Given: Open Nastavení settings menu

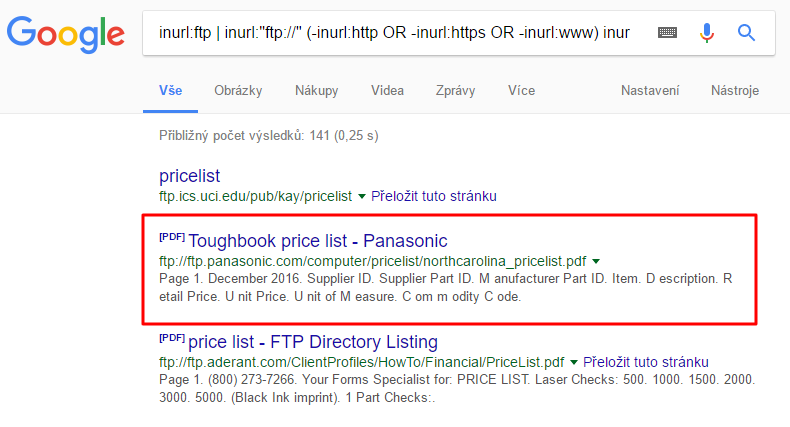Looking at the screenshot, I should (x=650, y=91).
